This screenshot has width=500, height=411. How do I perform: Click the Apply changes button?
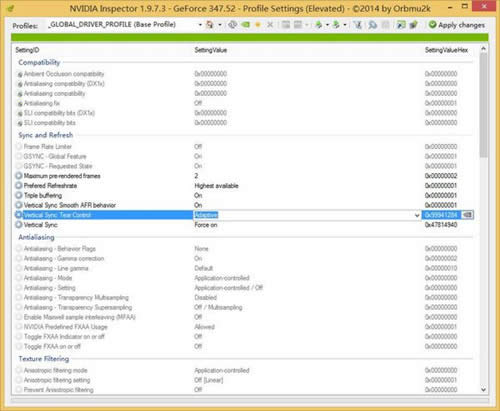[x=456, y=25]
